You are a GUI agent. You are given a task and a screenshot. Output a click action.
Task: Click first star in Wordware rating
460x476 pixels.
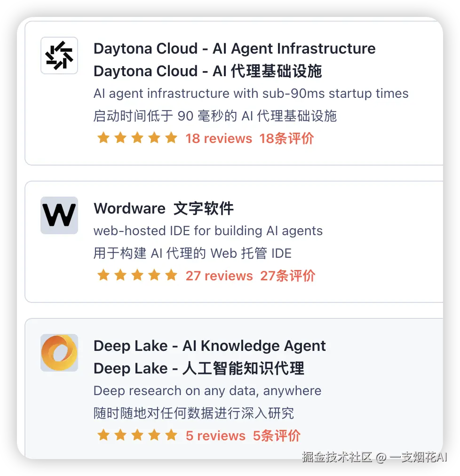(x=103, y=275)
